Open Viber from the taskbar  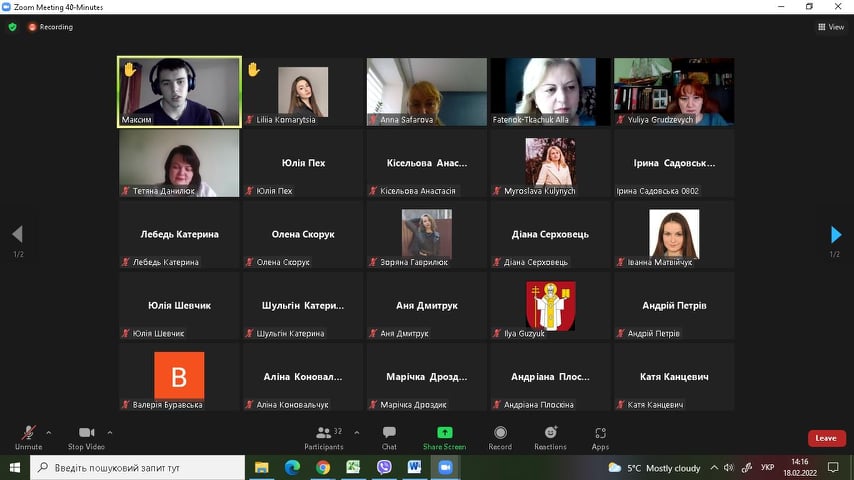tap(384, 467)
